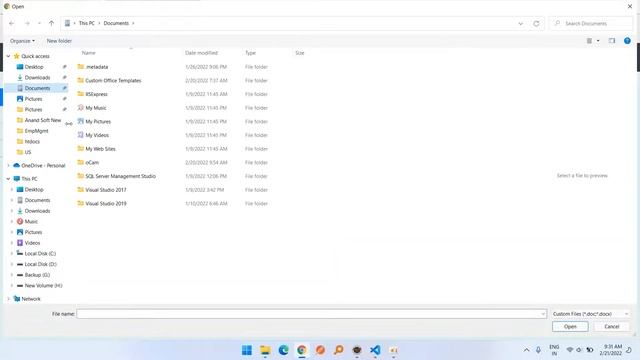Open the Windows Start menu

coord(247,350)
